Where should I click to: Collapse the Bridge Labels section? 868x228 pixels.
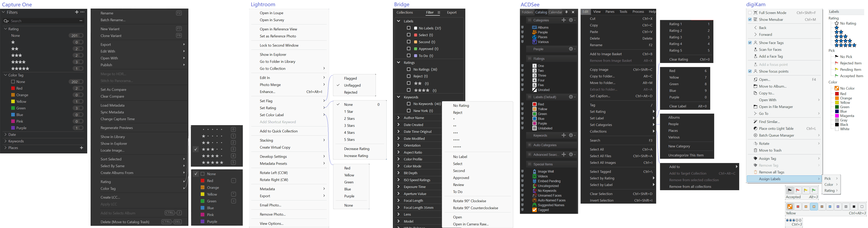[398, 21]
